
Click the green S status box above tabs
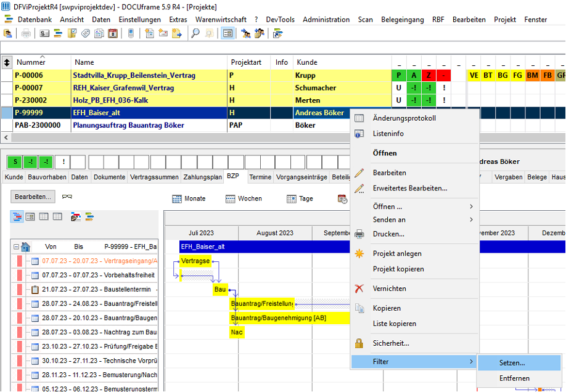click(15, 162)
